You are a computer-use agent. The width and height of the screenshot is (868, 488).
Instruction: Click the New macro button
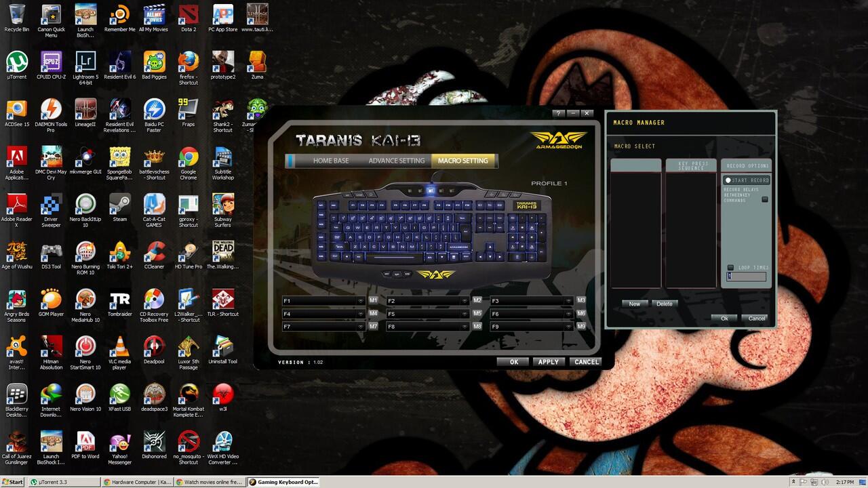click(x=635, y=304)
